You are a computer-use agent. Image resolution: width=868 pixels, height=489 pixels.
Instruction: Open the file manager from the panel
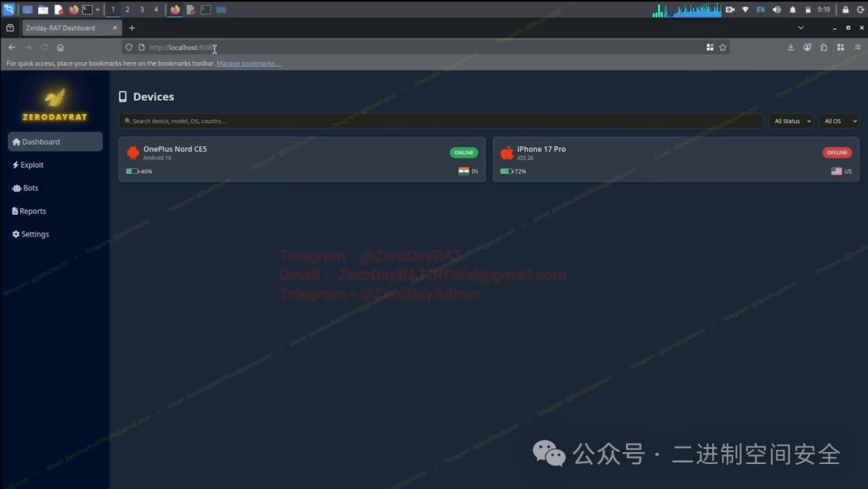43,10
